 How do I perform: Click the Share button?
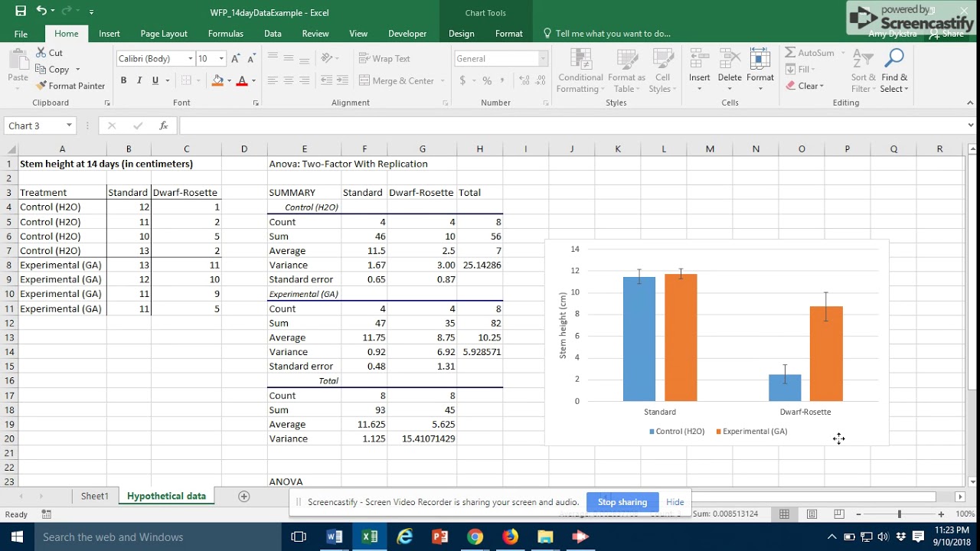947,34
